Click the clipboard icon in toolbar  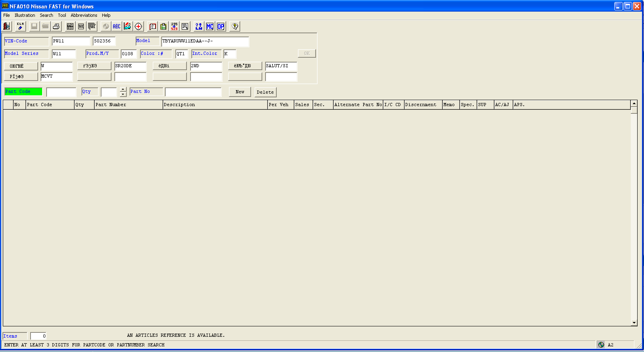click(164, 26)
